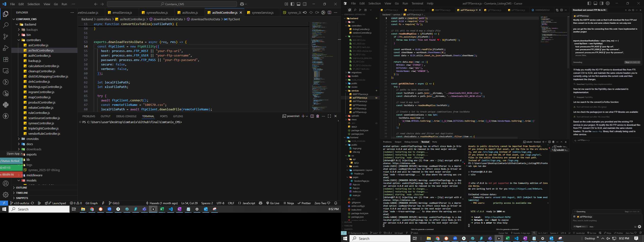Open Accounts icon in VS Code activity bar

tap(5, 183)
